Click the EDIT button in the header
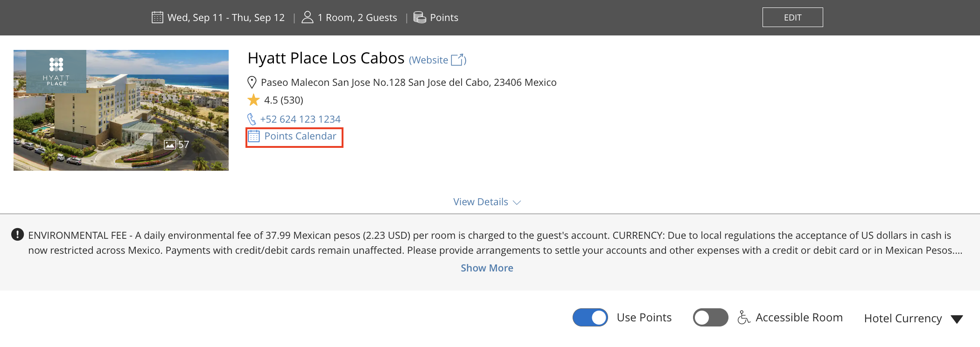This screenshot has width=980, height=347. click(x=792, y=17)
